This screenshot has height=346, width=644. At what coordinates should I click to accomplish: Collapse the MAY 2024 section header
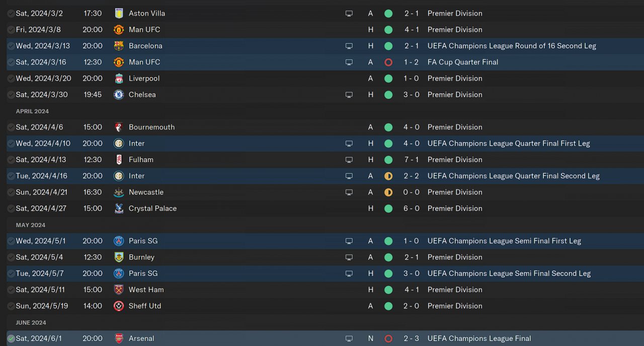click(x=31, y=225)
